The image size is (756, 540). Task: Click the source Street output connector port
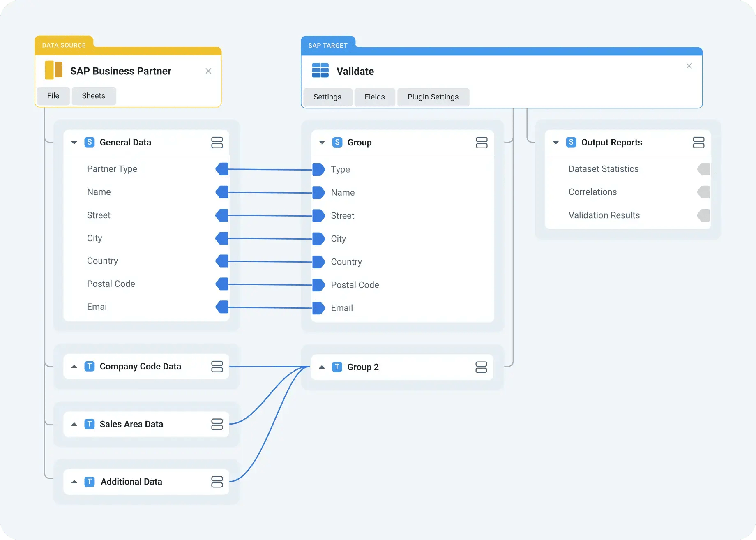coord(222,215)
